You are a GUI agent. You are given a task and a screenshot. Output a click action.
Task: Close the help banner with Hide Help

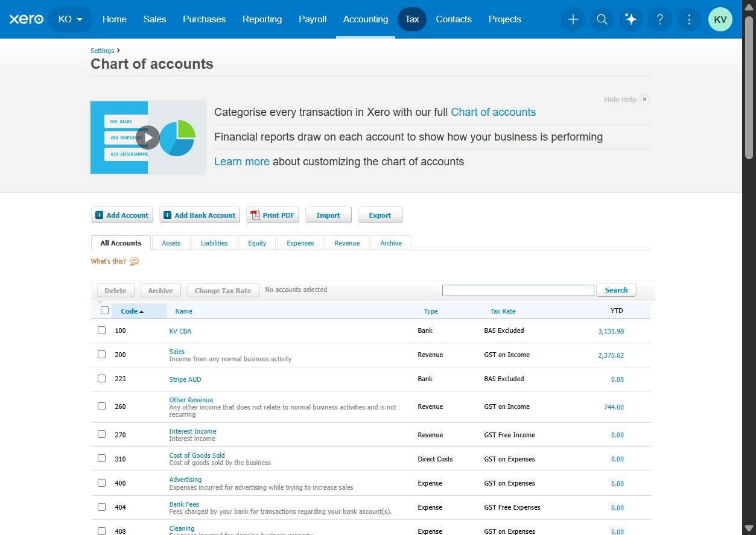(626, 100)
